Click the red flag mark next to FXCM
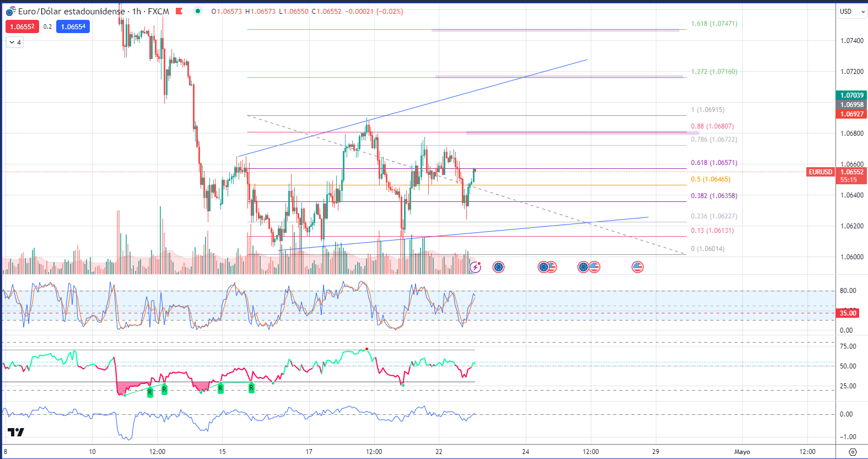The width and height of the screenshot is (868, 459). (x=179, y=11)
